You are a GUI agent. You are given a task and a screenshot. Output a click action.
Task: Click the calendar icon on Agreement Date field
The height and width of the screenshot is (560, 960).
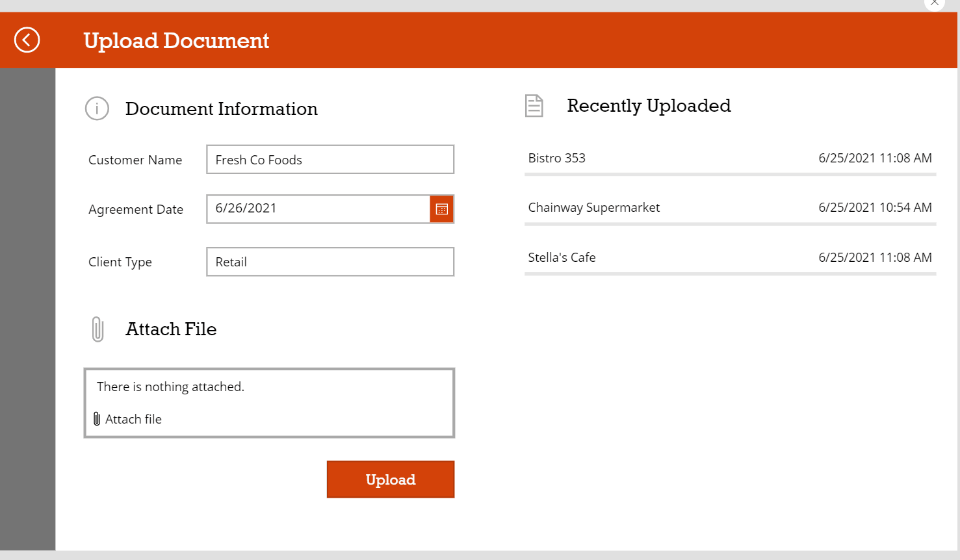pyautogui.click(x=441, y=209)
